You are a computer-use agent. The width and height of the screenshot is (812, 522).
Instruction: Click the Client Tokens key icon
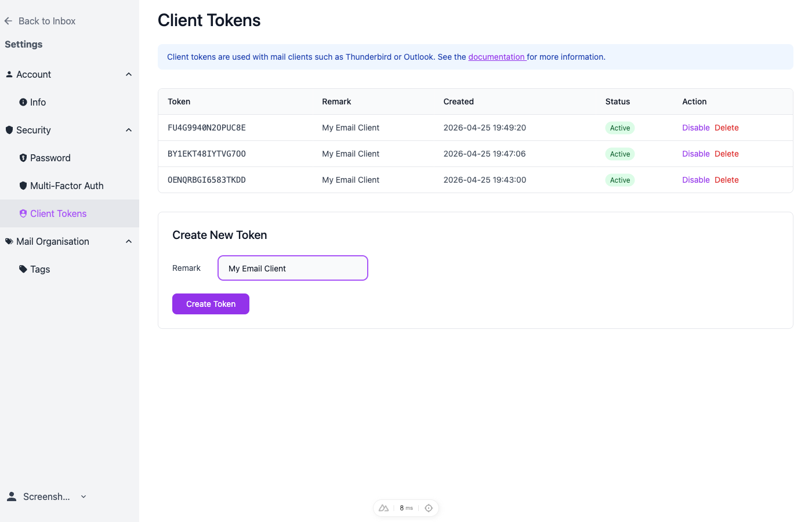point(24,213)
